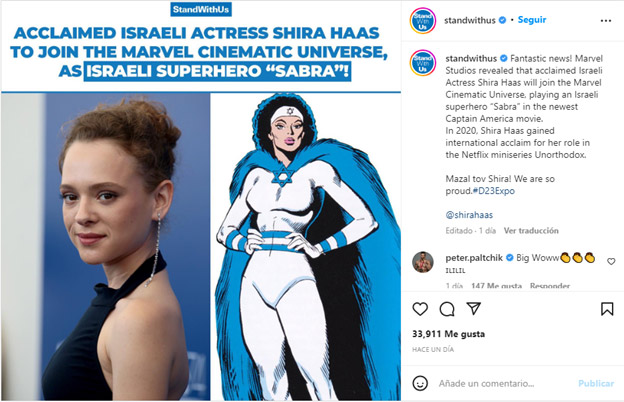
Task: Open comments with the speech bubble icon
Action: coord(447,309)
